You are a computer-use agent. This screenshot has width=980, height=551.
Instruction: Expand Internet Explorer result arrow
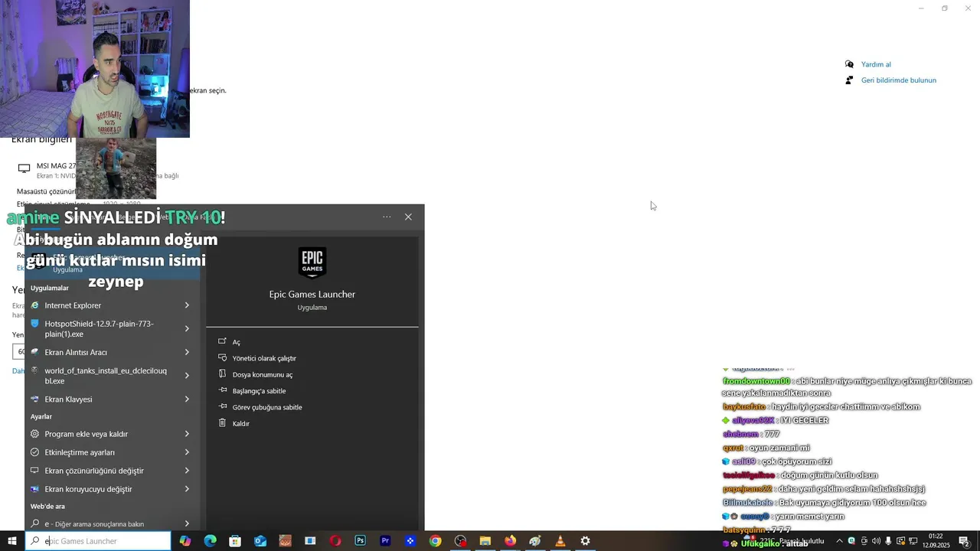click(187, 305)
